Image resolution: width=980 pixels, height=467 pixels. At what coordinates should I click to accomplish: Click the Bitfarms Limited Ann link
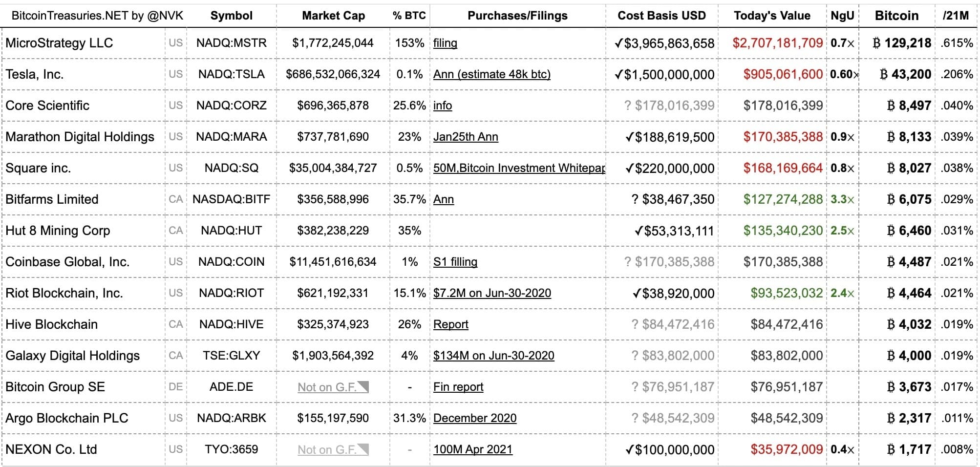pyautogui.click(x=443, y=199)
